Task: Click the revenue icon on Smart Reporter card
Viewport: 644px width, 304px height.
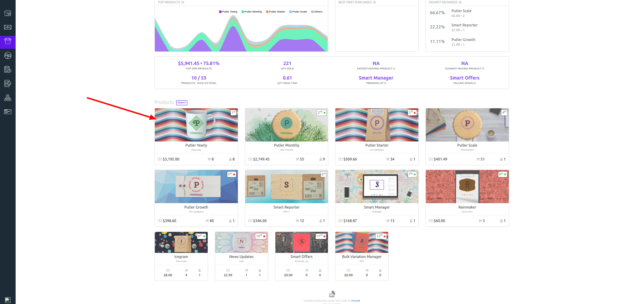Action: [250, 221]
